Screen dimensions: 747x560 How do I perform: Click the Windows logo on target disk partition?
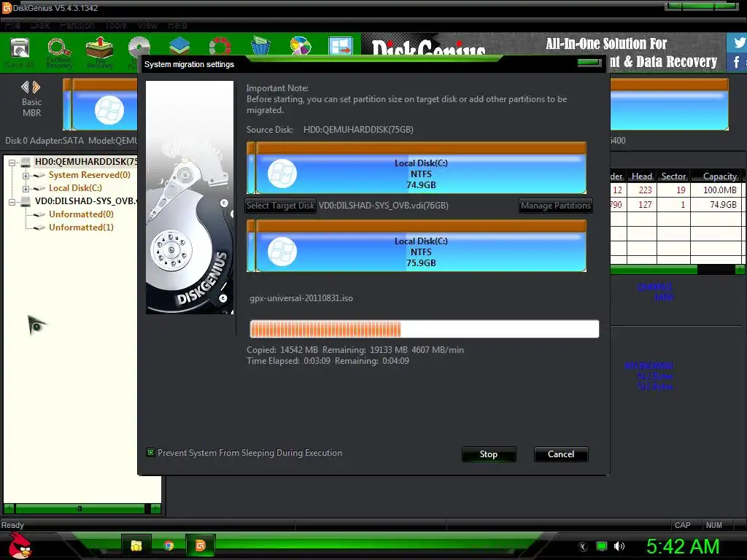282,252
